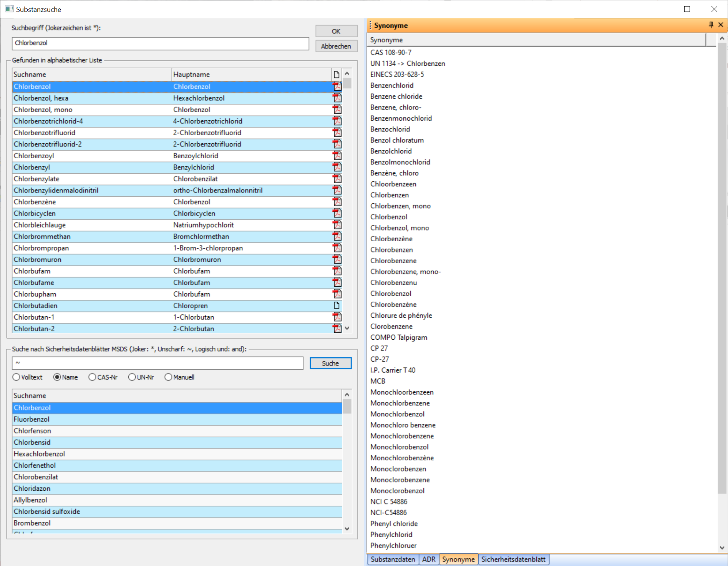Image resolution: width=728 pixels, height=566 pixels.
Task: Click scroll-up arrow of MSDS results list
Action: [x=347, y=395]
